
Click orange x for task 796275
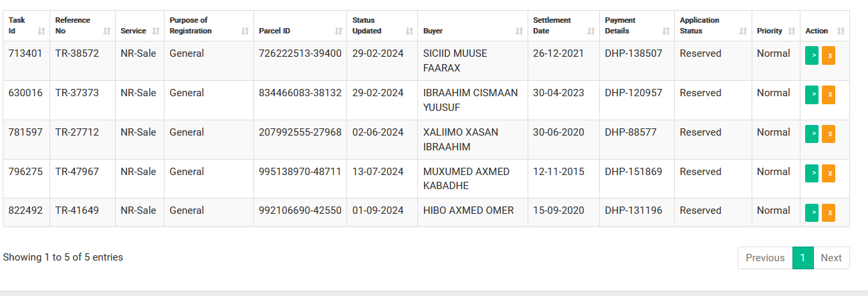click(x=829, y=174)
